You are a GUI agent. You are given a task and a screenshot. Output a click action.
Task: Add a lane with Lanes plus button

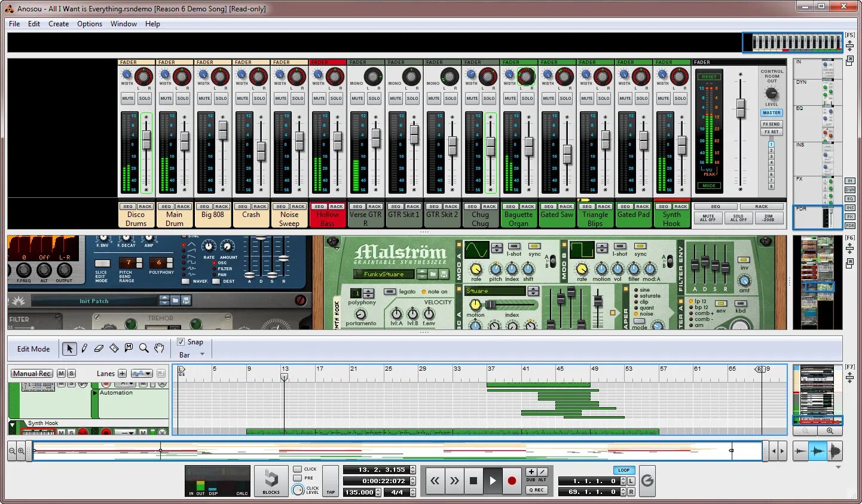pos(122,374)
